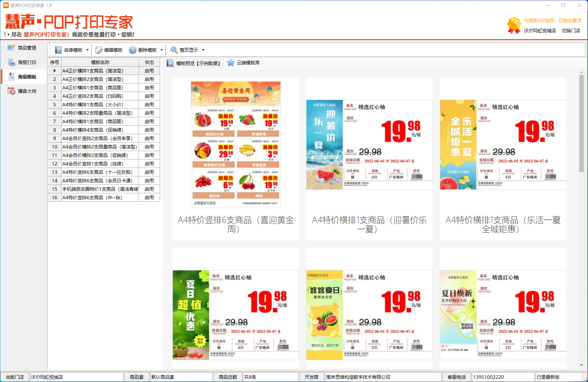Expand the 启停模板 dropdown arrow
The image size is (588, 382).
tap(87, 50)
